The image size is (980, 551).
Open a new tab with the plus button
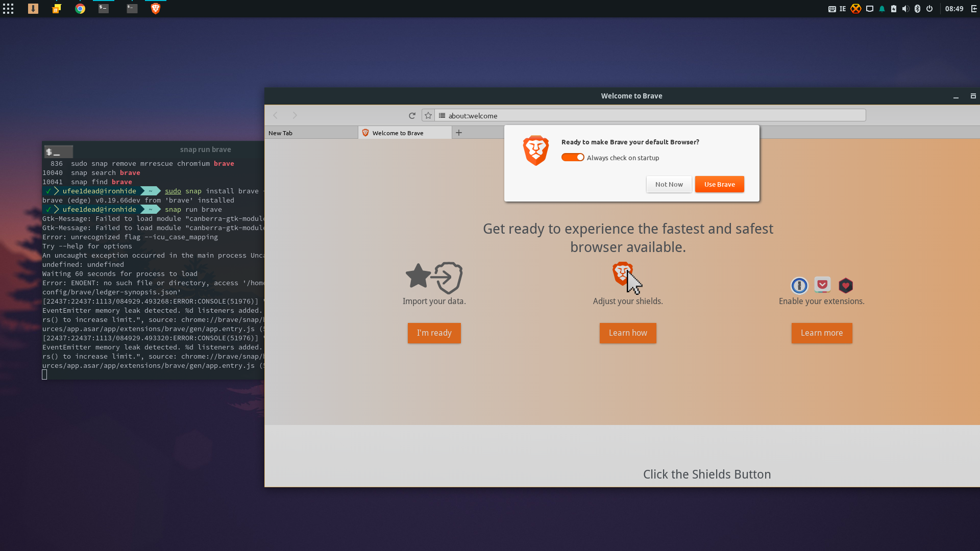point(459,133)
